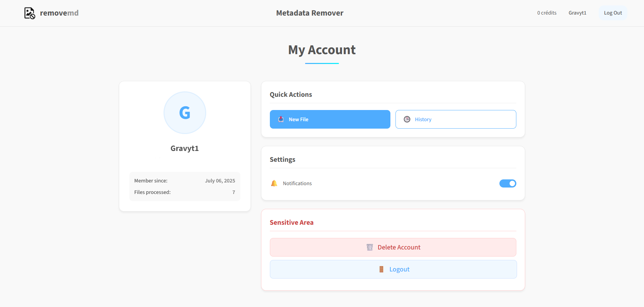Turn off the Notifications switch

tap(508, 183)
